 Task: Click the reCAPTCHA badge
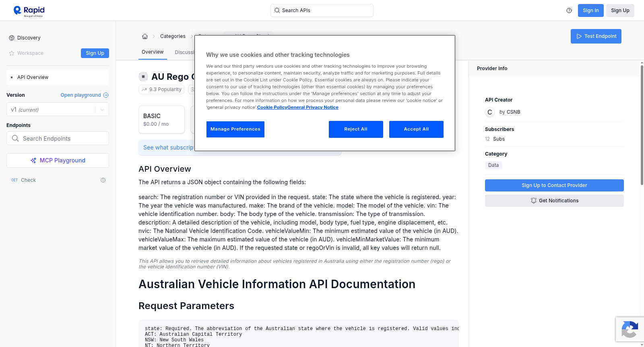point(630,329)
